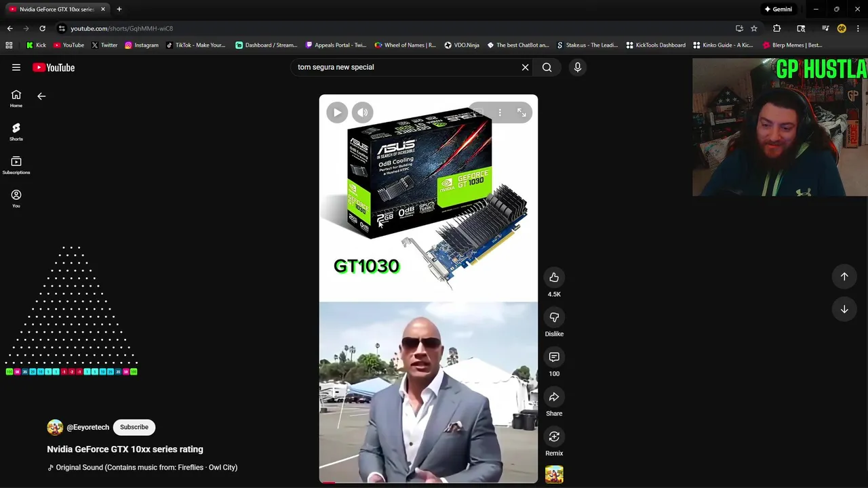This screenshot has height=488, width=868.
Task: Open the YouTube hamburger guide menu
Action: [x=16, y=67]
